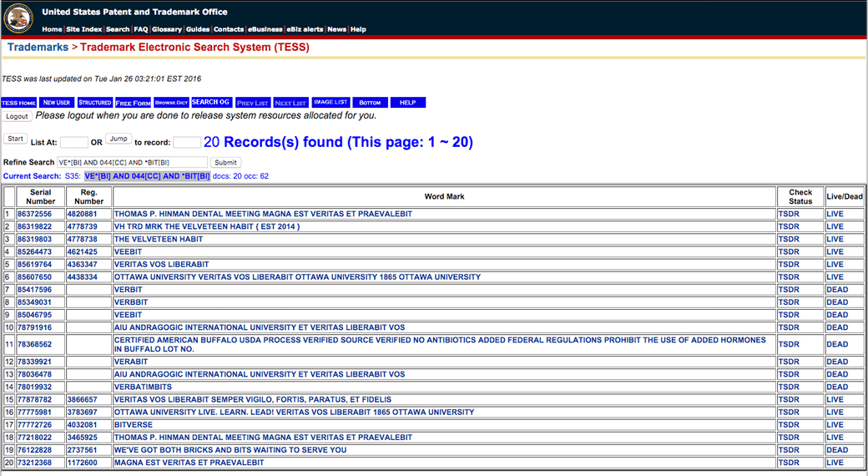Open registration number 2737561
This screenshot has height=476, width=868.
tap(82, 450)
